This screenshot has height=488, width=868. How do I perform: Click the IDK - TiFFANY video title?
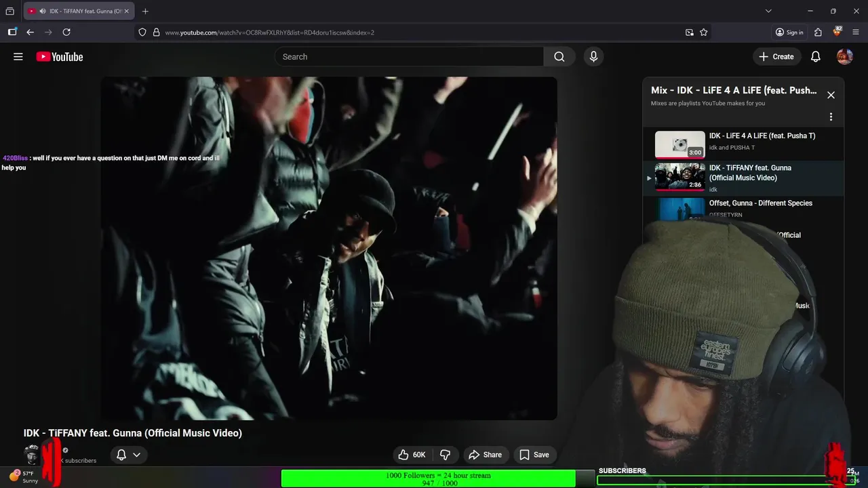(133, 433)
